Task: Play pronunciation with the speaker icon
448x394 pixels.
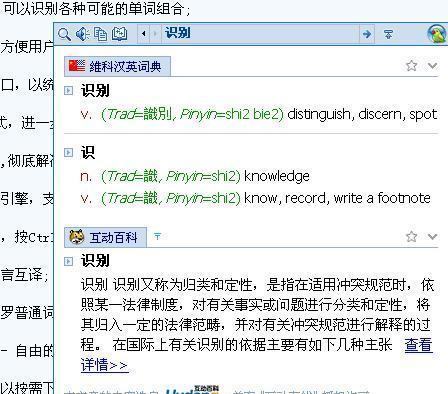Action: 82,34
